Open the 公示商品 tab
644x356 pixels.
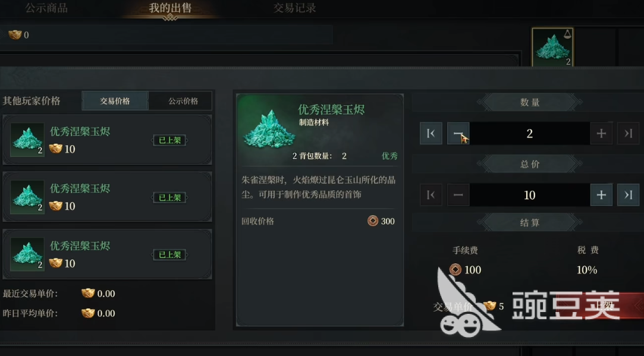[46, 8]
